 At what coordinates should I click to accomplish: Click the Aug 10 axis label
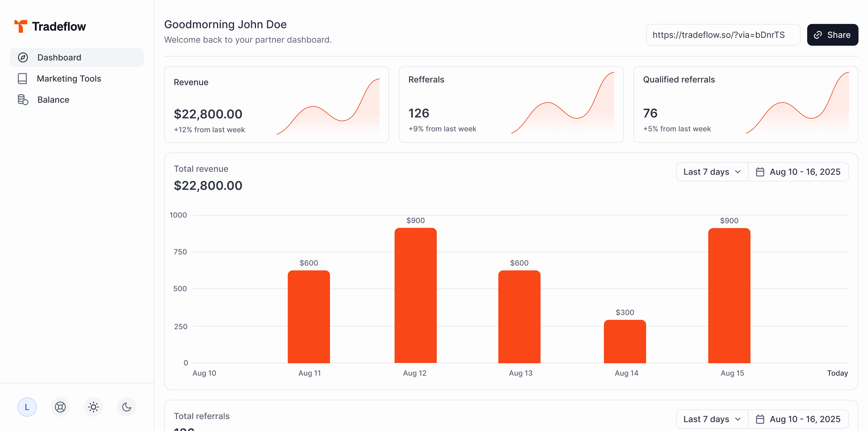(x=204, y=373)
